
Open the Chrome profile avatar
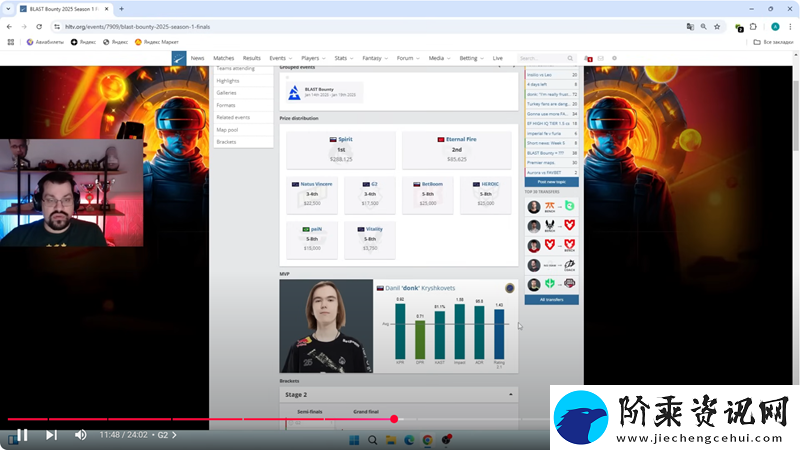pyautogui.click(x=775, y=27)
